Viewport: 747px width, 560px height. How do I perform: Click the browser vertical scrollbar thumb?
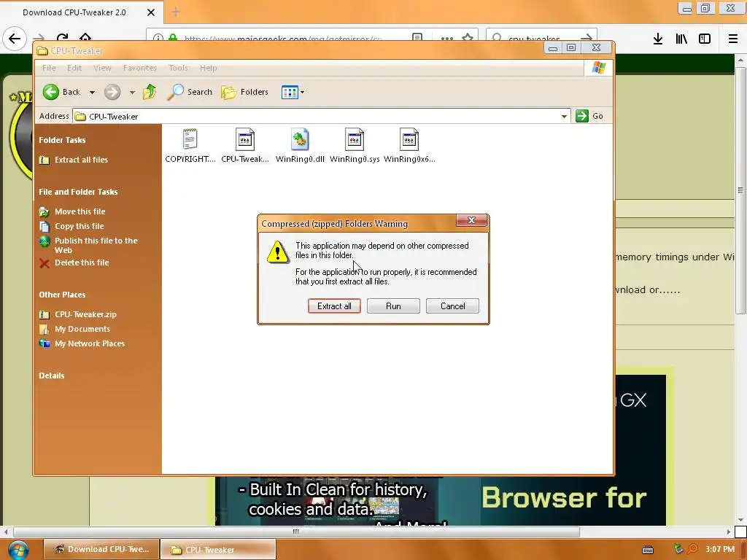tap(740, 190)
